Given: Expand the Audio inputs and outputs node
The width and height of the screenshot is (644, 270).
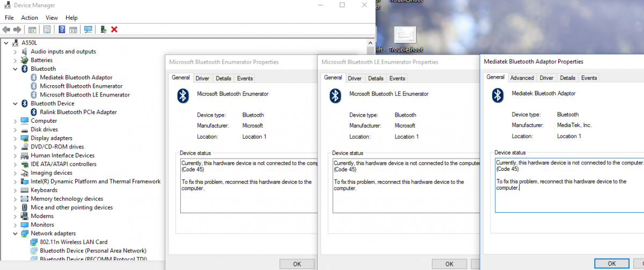Looking at the screenshot, I should (16, 51).
